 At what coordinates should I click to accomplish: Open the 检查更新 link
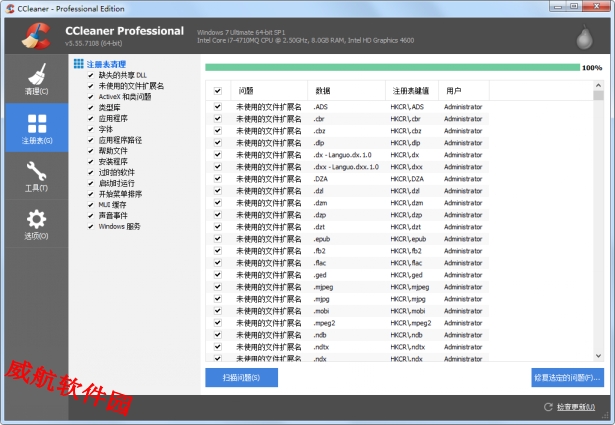click(x=576, y=407)
